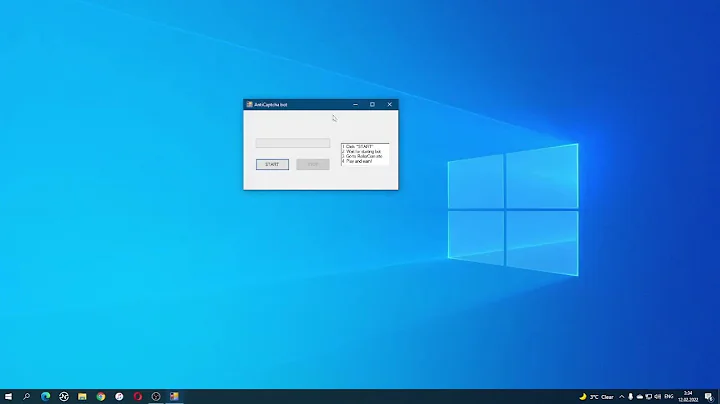Open the Windows Start menu
This screenshot has height=404, width=720.
click(8, 396)
